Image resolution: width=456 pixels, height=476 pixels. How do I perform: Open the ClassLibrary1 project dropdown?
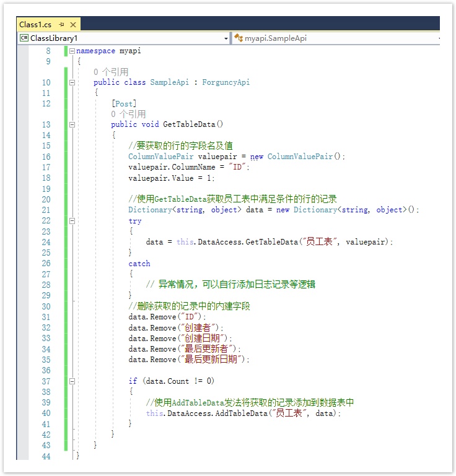(x=226, y=38)
